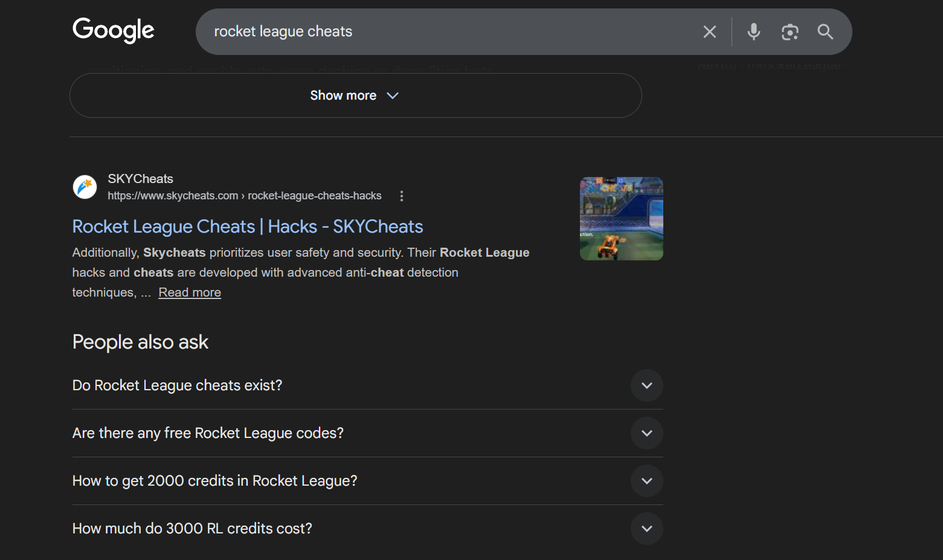Open the Rocket League result thumbnail image
The width and height of the screenshot is (943, 560).
[621, 219]
